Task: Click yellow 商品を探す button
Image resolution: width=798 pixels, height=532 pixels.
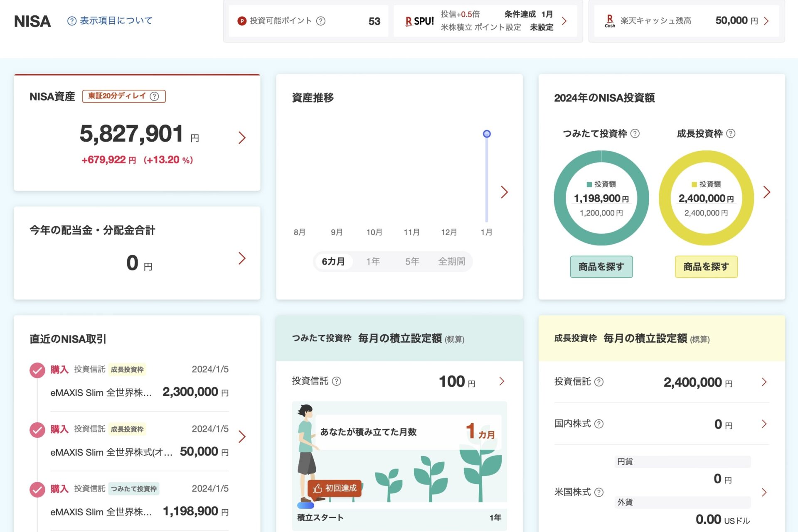Action: (706, 267)
